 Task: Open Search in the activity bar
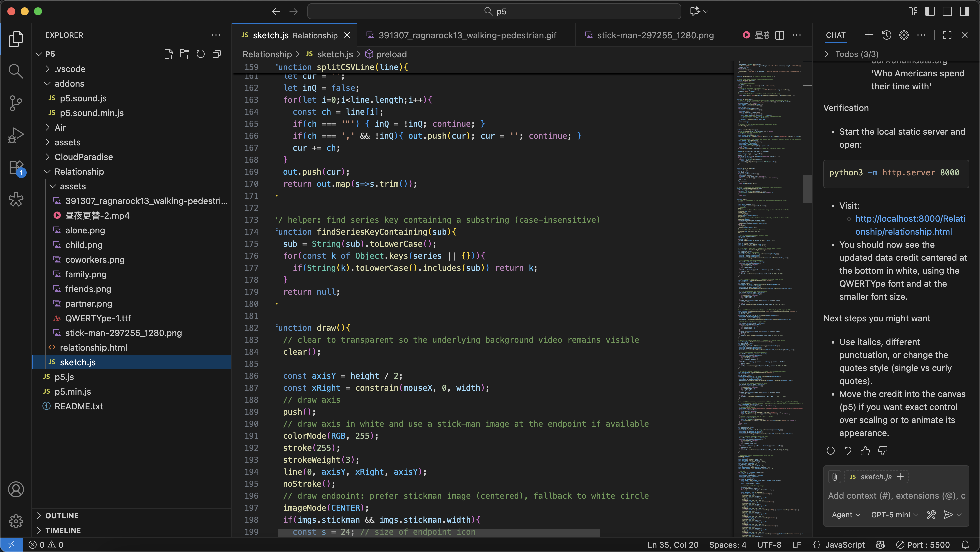[x=16, y=71]
